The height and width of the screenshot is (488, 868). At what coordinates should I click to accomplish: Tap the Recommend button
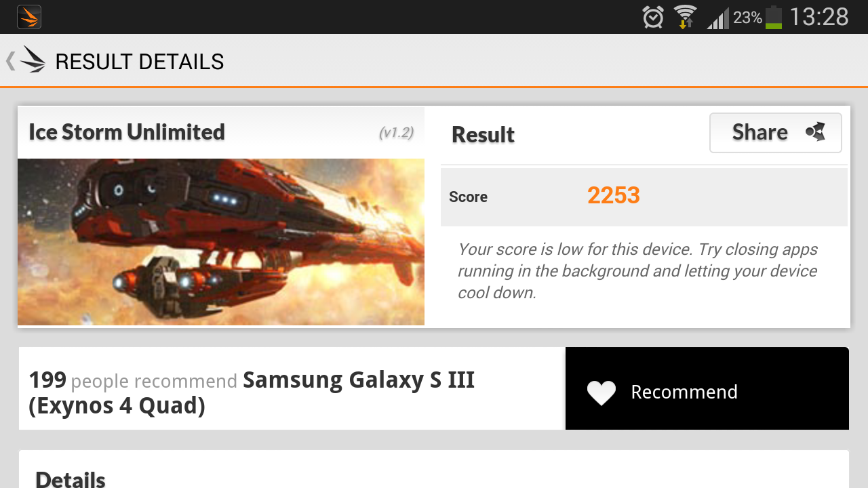click(x=707, y=388)
